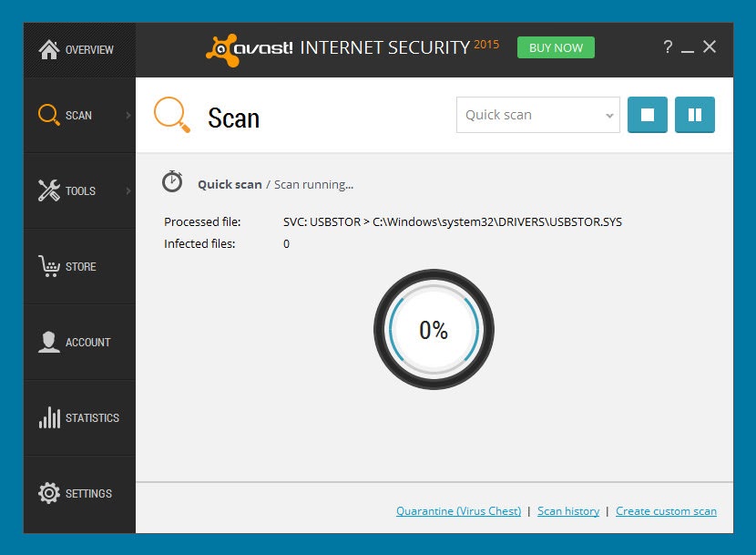This screenshot has height=555, width=756.
Task: Click the Create custom scan link
Action: tap(666, 511)
